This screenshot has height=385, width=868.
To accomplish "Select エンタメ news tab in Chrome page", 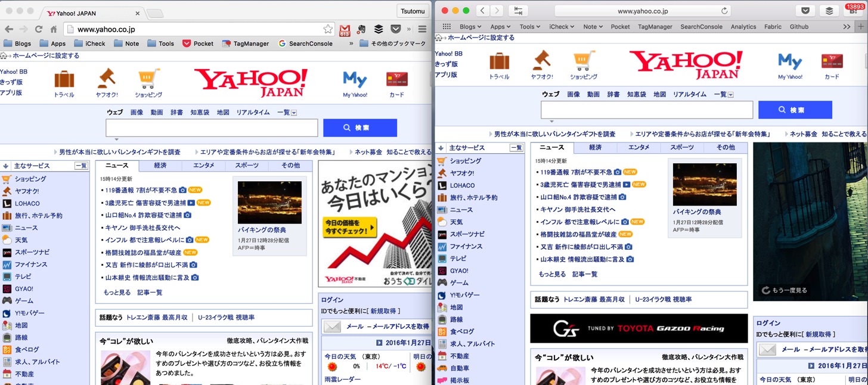I will coord(203,166).
